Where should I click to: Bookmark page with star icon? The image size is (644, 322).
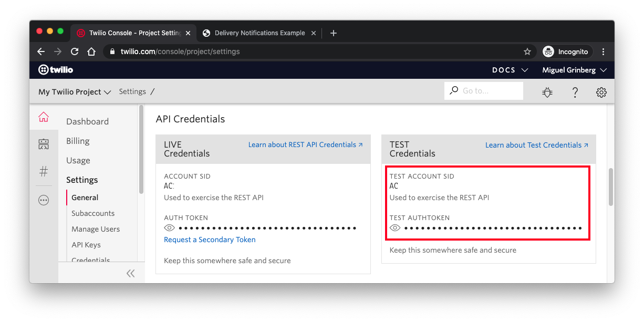click(x=527, y=51)
